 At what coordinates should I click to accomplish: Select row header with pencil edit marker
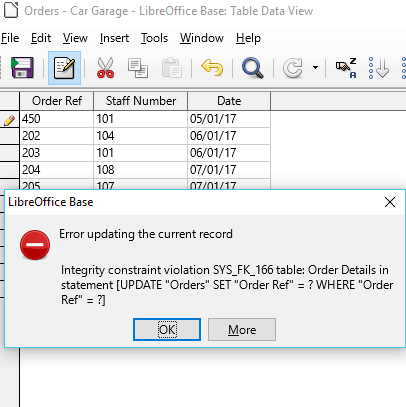(x=10, y=119)
